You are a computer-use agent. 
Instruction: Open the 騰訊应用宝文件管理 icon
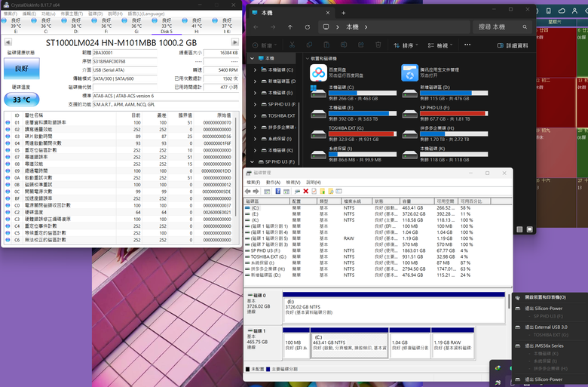(409, 72)
